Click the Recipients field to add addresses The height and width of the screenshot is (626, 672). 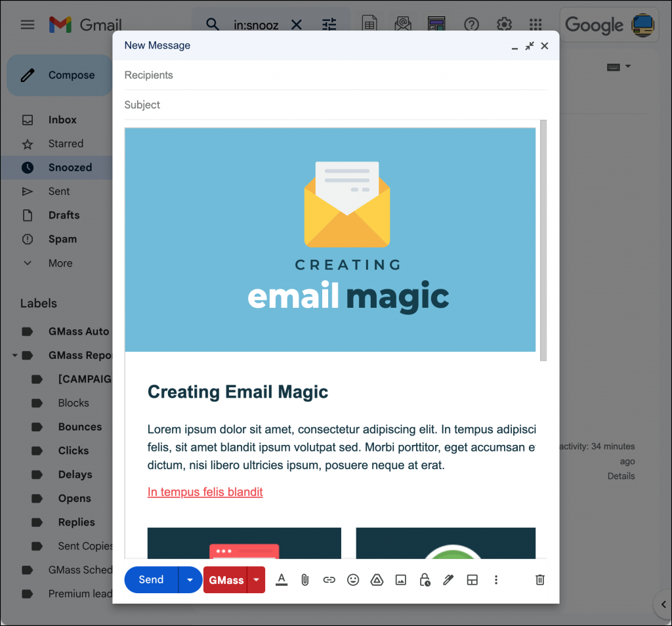click(x=262, y=75)
